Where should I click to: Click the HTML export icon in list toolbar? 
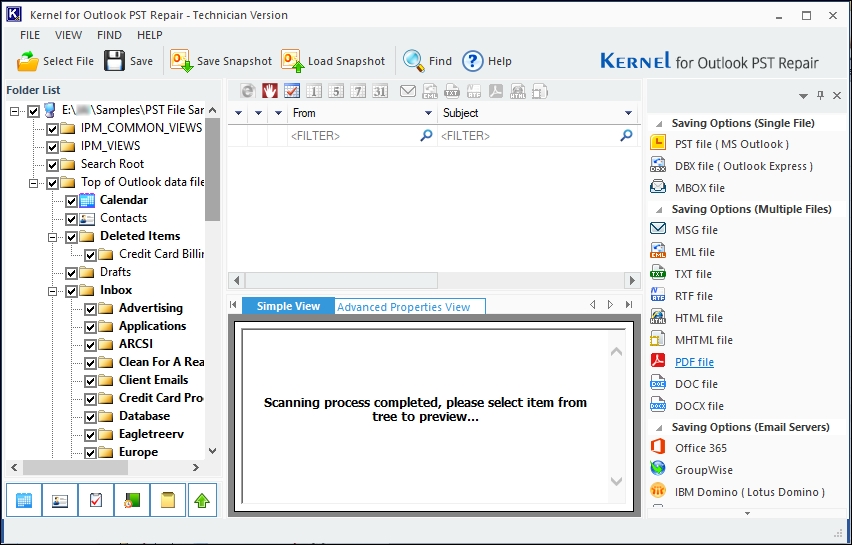pos(518,91)
